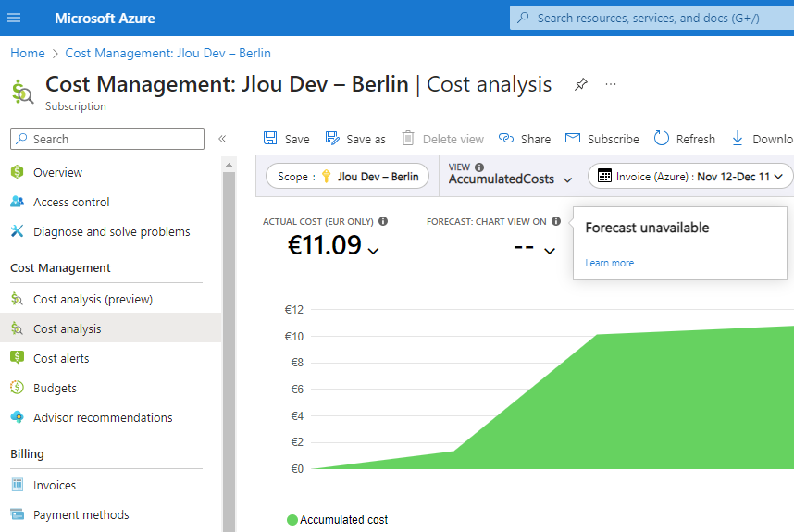Click the Diagnose wrench icon
The width and height of the screenshot is (794, 532).
click(x=18, y=231)
